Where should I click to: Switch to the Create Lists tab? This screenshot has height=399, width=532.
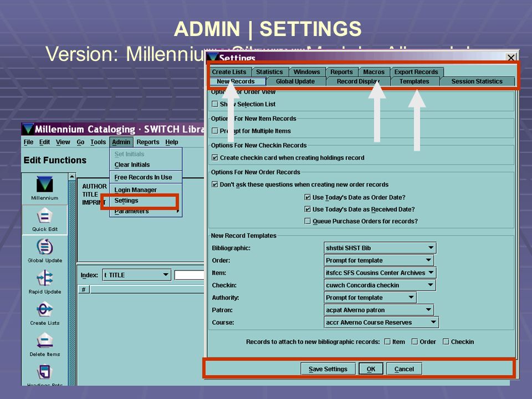coord(229,72)
